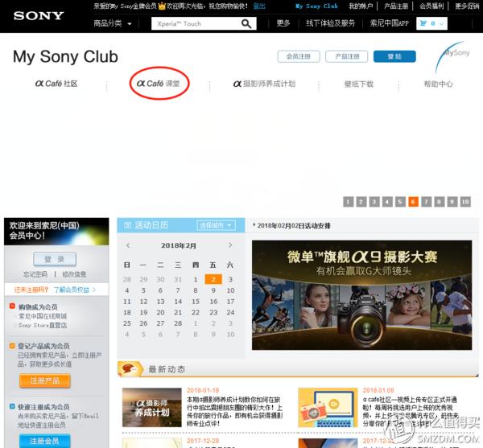Click the orange 注册产品 button
Image resolution: width=483 pixels, height=448 pixels.
(x=44, y=381)
